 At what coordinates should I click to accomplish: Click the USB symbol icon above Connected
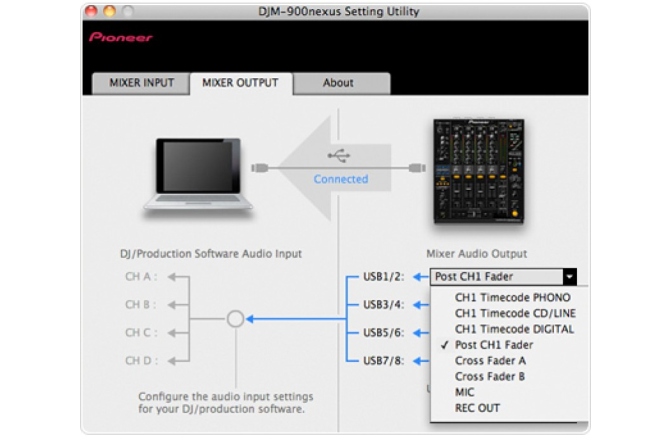(339, 156)
